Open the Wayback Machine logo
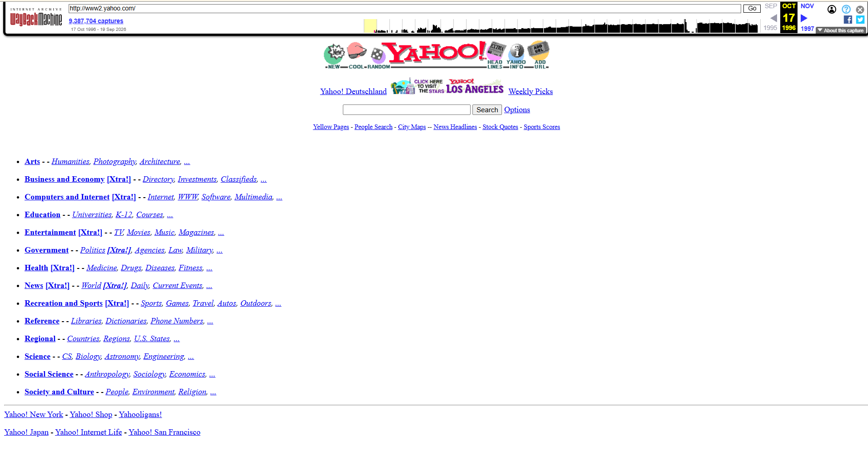This screenshot has height=457, width=868. [x=36, y=17]
